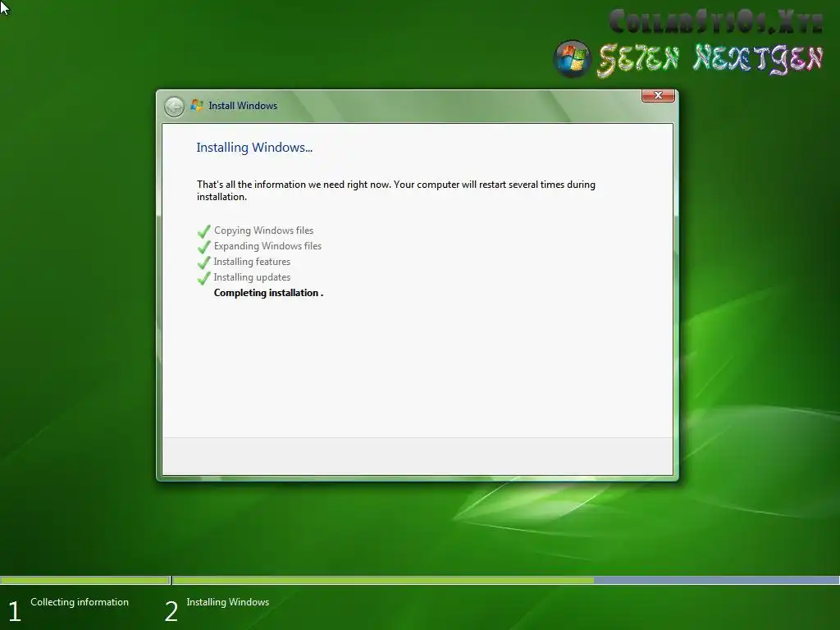Viewport: 840px width, 630px height.
Task: Click the Copying Windows files checkmark
Action: coord(203,231)
